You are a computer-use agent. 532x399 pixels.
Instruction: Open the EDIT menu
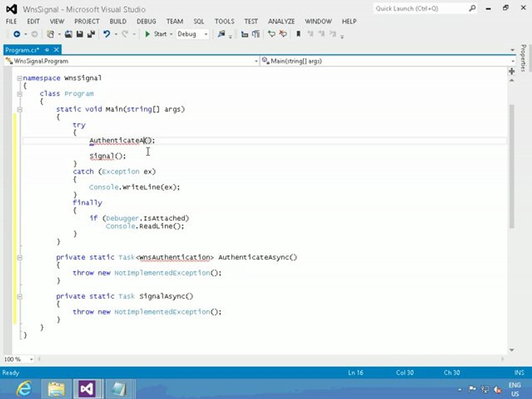33,22
